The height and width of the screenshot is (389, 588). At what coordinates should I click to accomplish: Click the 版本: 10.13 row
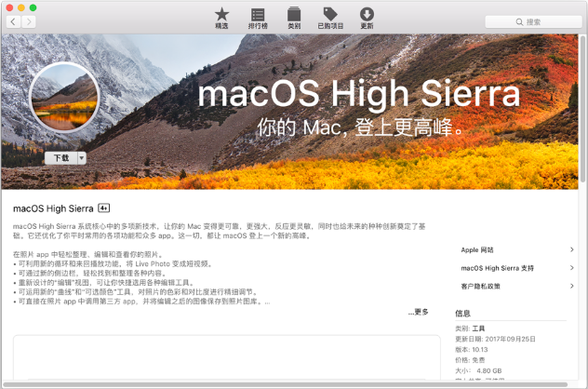click(472, 350)
